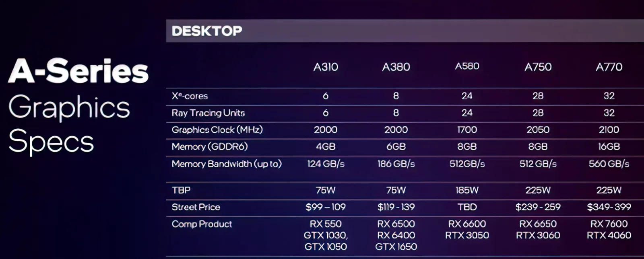644x259 pixels.
Task: Click the TBP row label
Action: (x=181, y=190)
